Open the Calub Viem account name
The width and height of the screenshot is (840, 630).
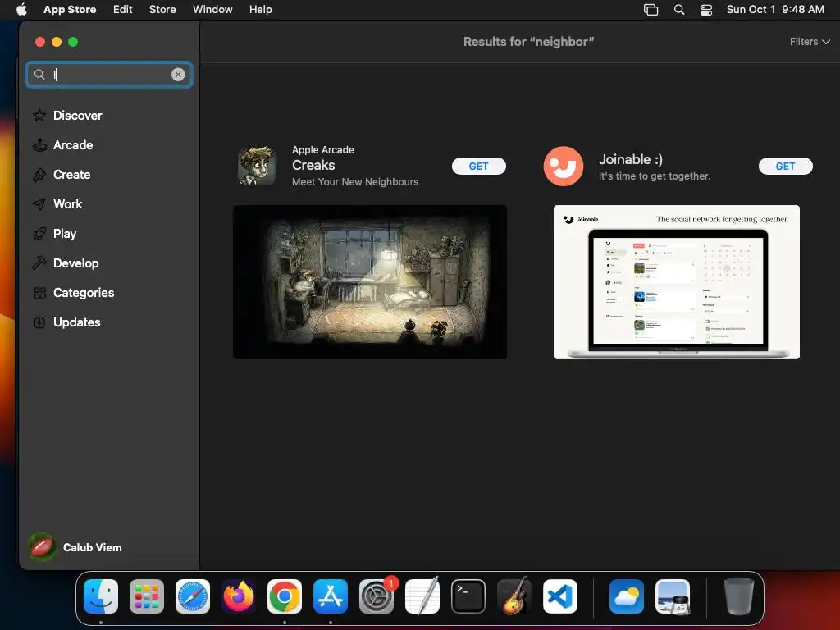92,547
